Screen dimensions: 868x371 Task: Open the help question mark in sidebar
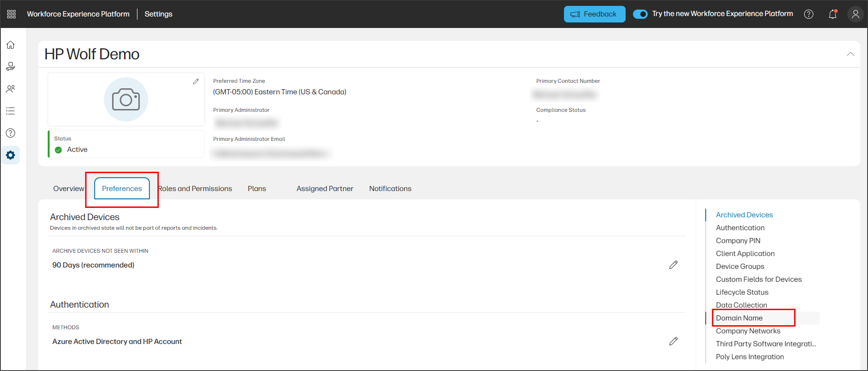tap(11, 133)
